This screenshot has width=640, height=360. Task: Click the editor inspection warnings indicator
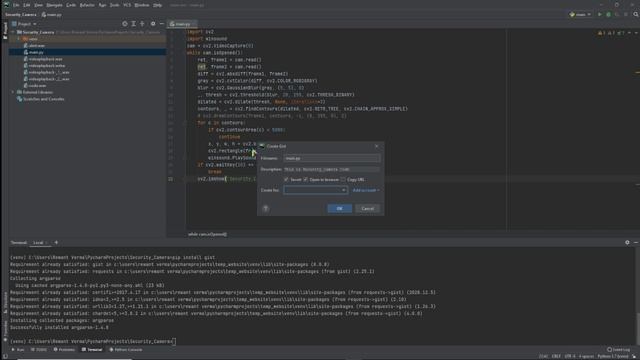tap(611, 33)
